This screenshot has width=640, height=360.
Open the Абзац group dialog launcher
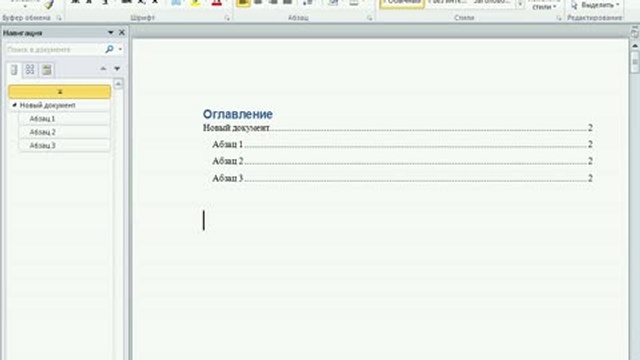click(x=369, y=18)
